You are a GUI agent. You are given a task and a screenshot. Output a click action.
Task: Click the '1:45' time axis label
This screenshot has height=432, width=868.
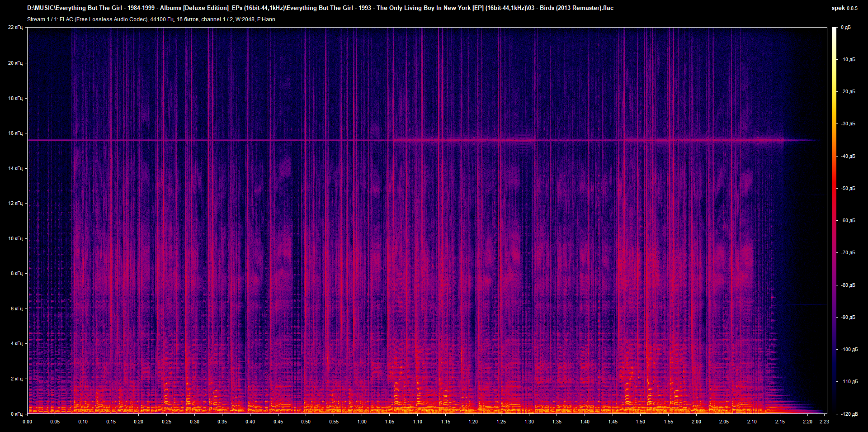[613, 422]
